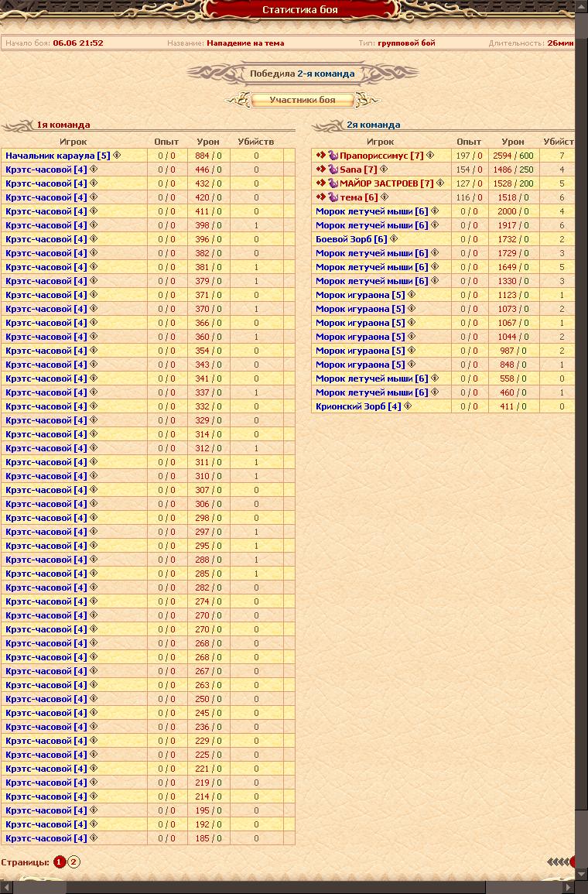Click the Статистика боя title
588x894 pixels.
[x=299, y=10]
